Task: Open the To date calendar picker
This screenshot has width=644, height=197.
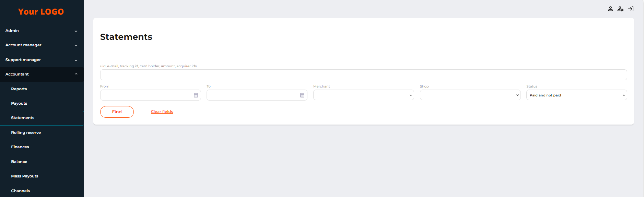Action: point(302,95)
